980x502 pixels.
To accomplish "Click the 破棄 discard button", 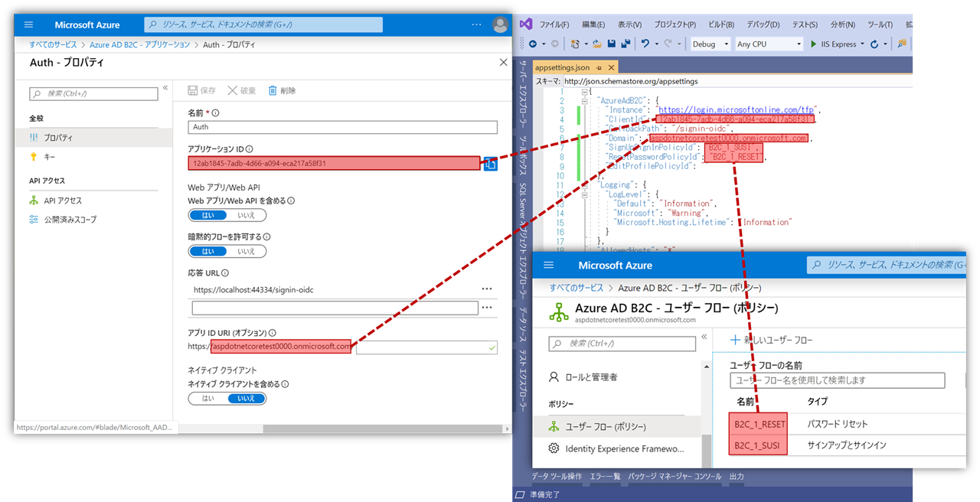I will tap(242, 90).
